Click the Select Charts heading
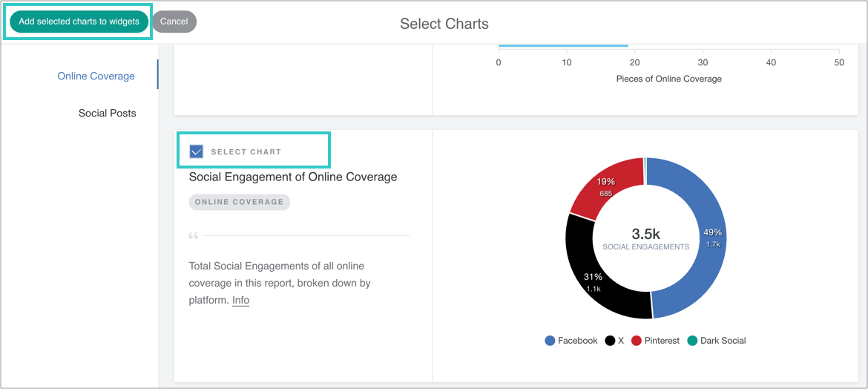The image size is (868, 389). [x=444, y=24]
